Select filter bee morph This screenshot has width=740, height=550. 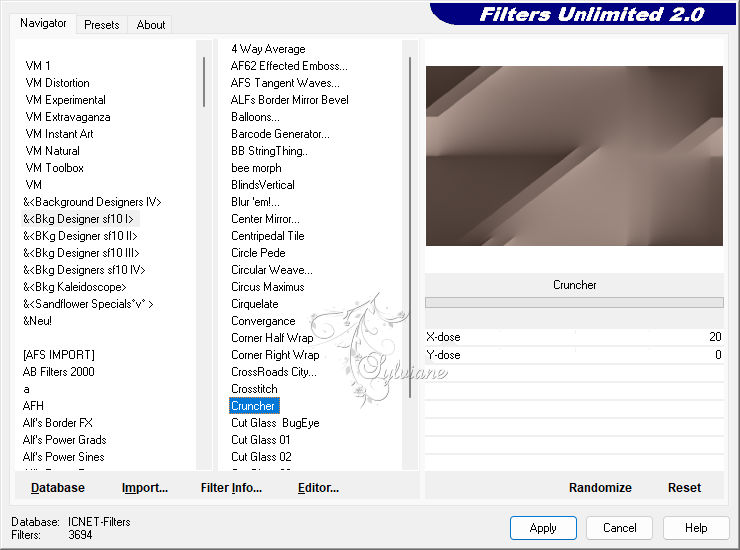point(256,168)
